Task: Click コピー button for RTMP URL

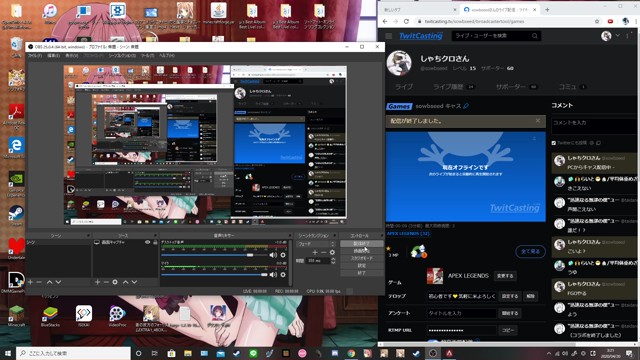Action: point(508,330)
